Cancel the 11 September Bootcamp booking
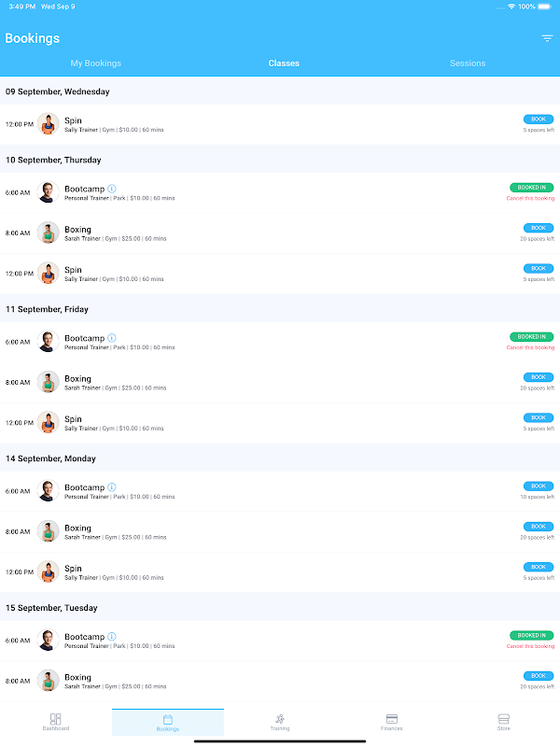Viewport: 560px width, 747px height. click(x=530, y=347)
